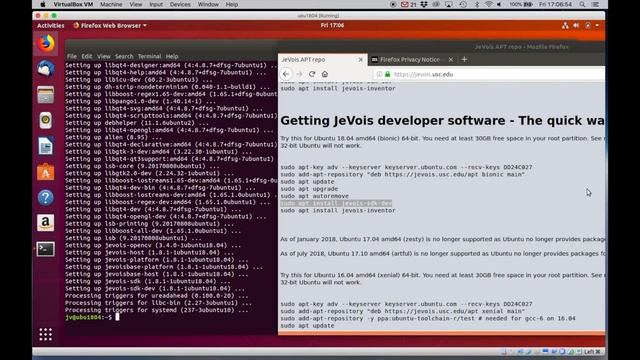The image size is (640, 360).
Task: Click Firefox URL address bar
Action: coord(490,74)
